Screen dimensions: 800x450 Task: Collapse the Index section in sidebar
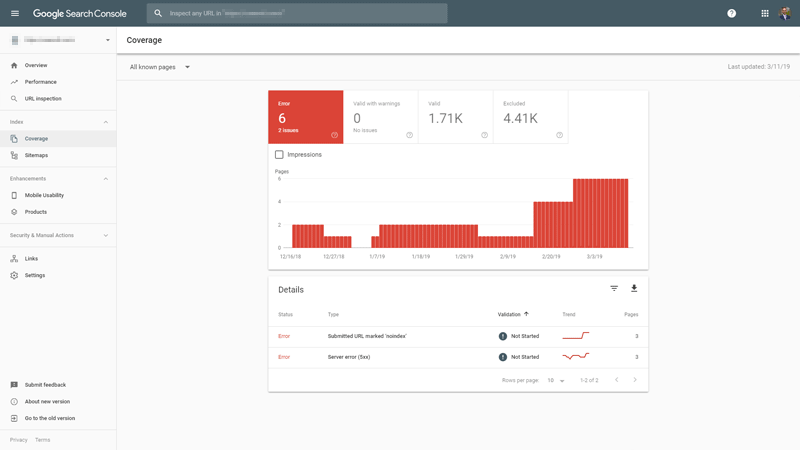106,122
